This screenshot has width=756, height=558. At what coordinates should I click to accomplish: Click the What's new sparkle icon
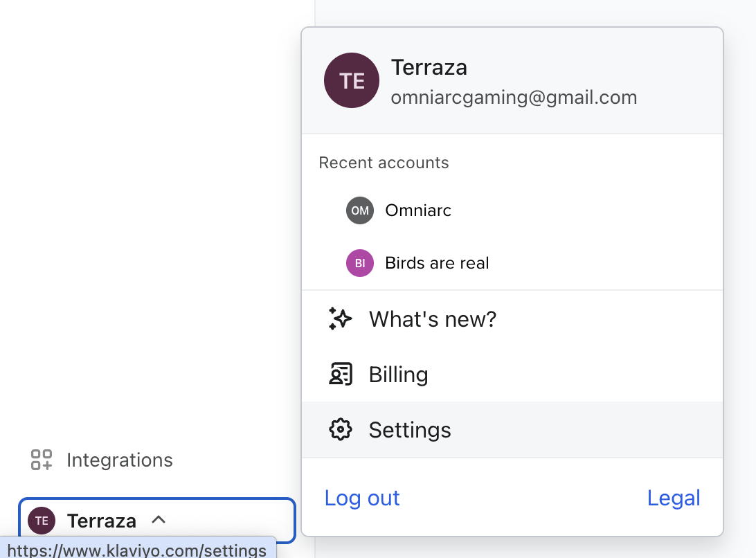[340, 319]
